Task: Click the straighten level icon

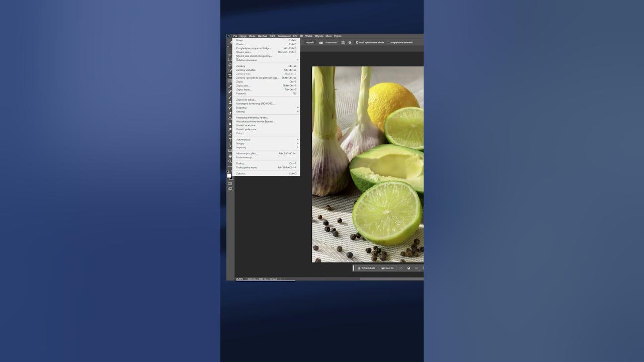Action: (x=321, y=43)
